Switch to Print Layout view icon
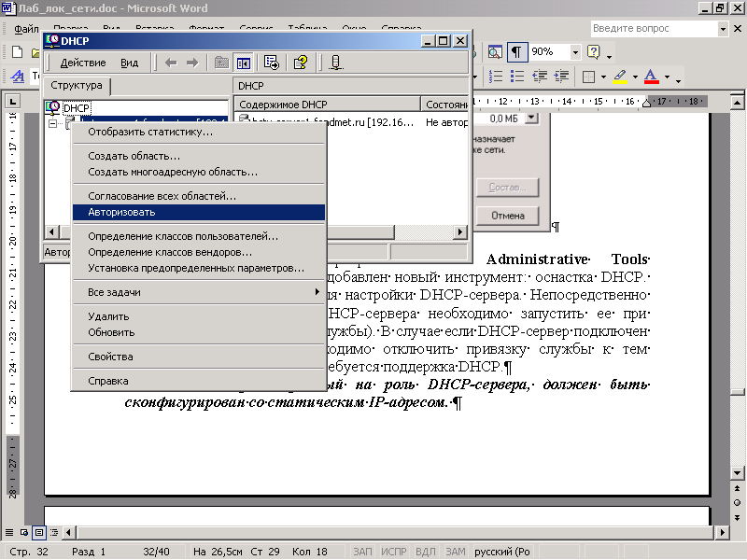This screenshot has height=560, width=747. [x=39, y=532]
